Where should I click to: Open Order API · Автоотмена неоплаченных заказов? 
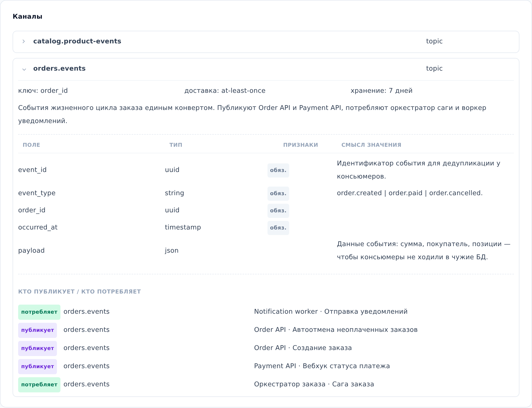pos(336,330)
